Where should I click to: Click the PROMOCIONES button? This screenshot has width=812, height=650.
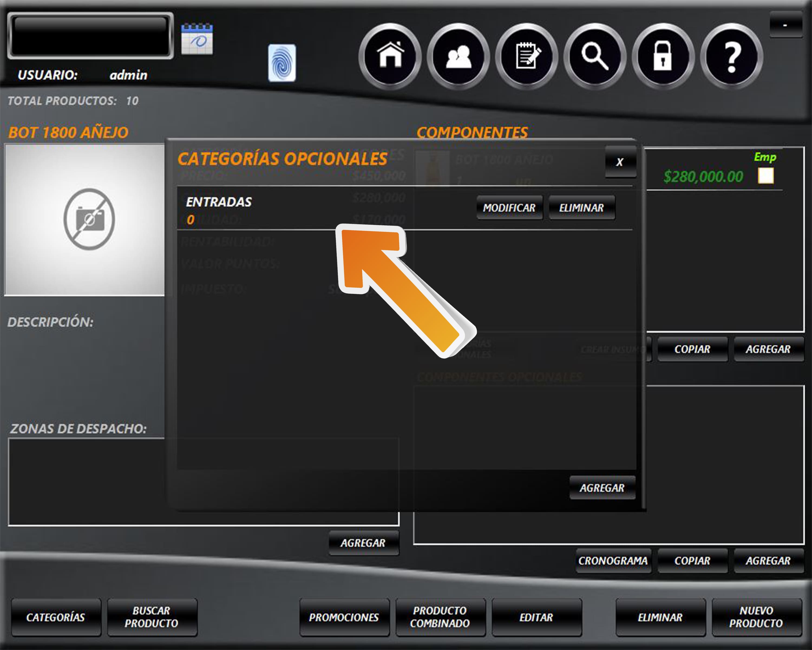click(344, 617)
